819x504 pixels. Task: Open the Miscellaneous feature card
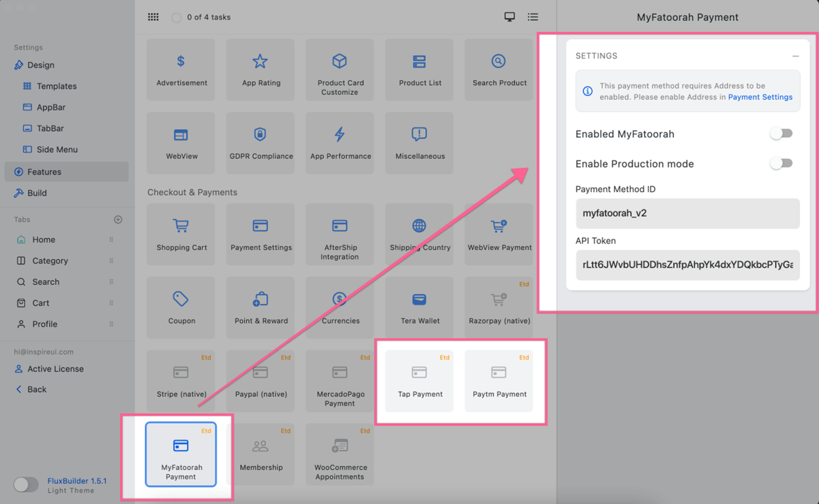[419, 143]
